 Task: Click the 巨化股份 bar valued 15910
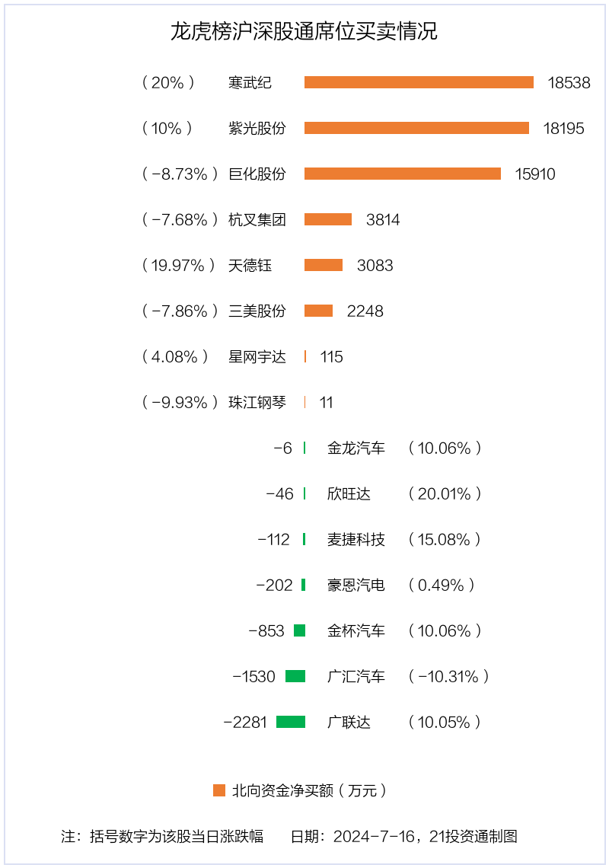403,174
